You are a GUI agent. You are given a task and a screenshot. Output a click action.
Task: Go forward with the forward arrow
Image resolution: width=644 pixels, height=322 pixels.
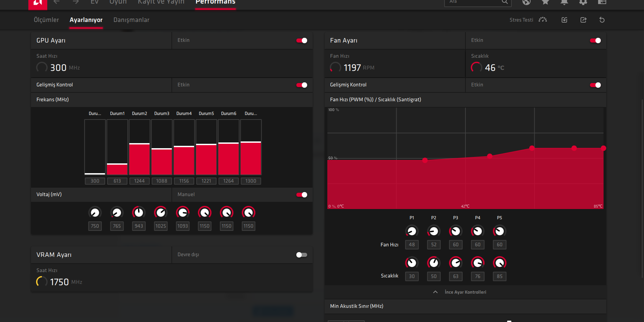pyautogui.click(x=76, y=2)
